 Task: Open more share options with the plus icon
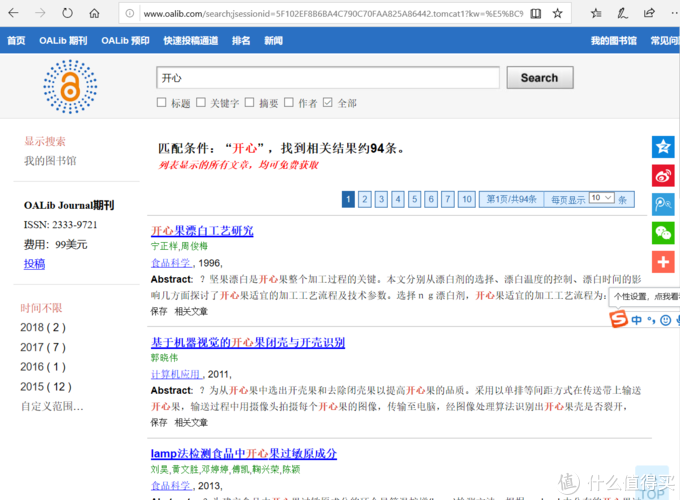[663, 262]
